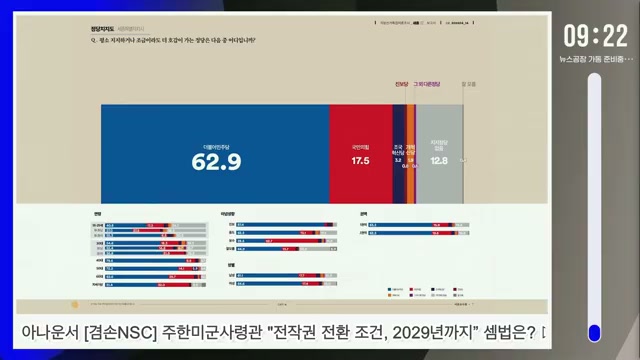This screenshot has height=360, width=640.
Task: Click the gray 지지정당 없음 12.8 segment
Action: [x=439, y=154]
